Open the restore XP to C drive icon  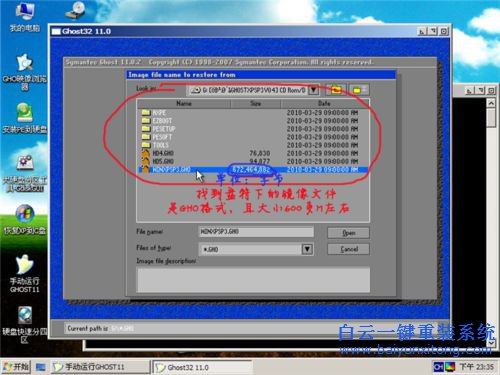pyautogui.click(x=24, y=220)
